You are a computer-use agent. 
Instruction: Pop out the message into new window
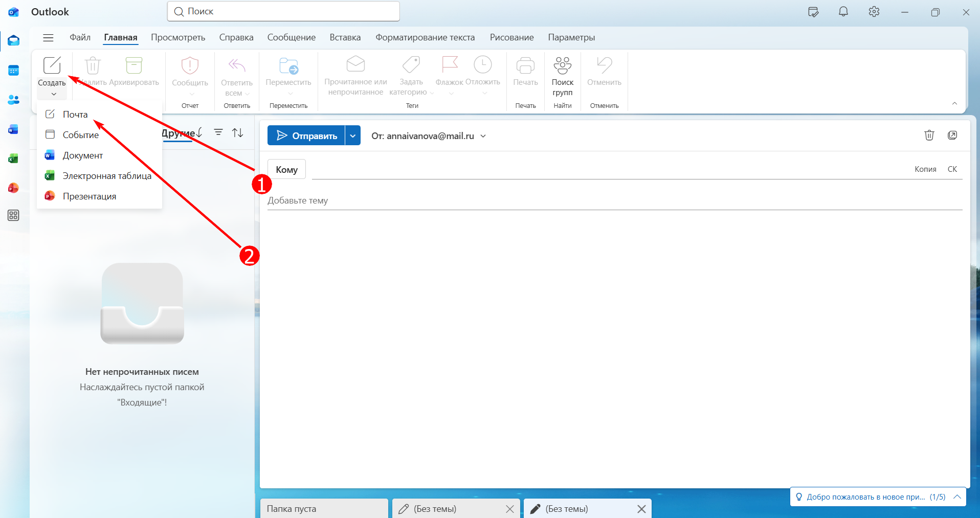(952, 135)
